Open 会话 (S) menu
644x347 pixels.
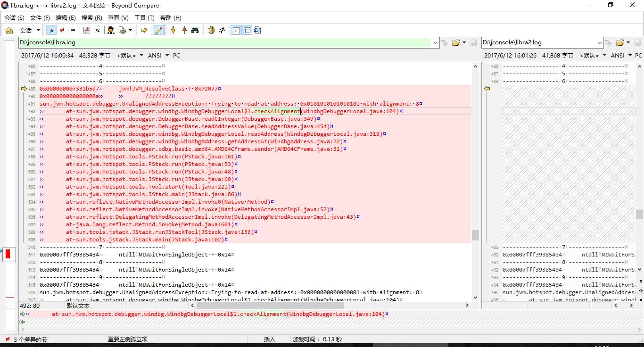click(x=14, y=17)
